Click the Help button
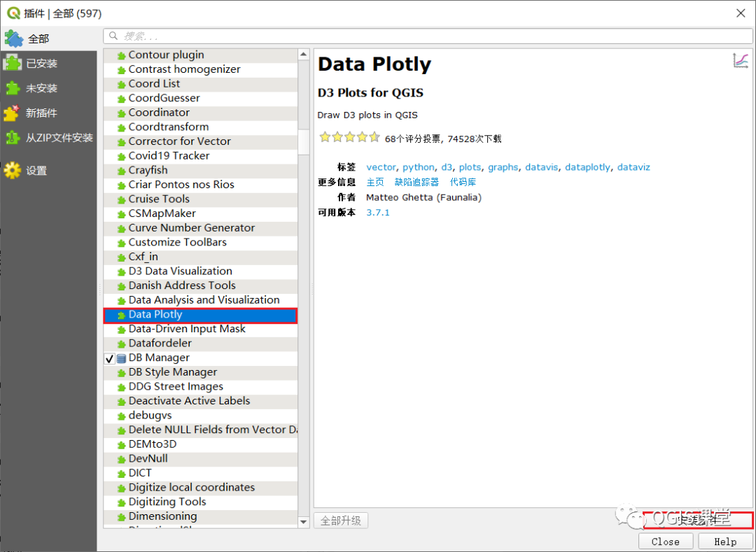Image resolution: width=756 pixels, height=552 pixels. (725, 542)
